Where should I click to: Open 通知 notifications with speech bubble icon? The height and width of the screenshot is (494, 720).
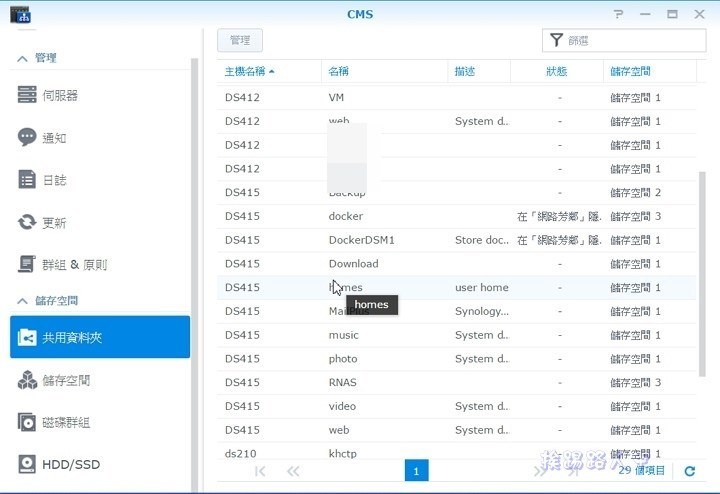[27, 138]
